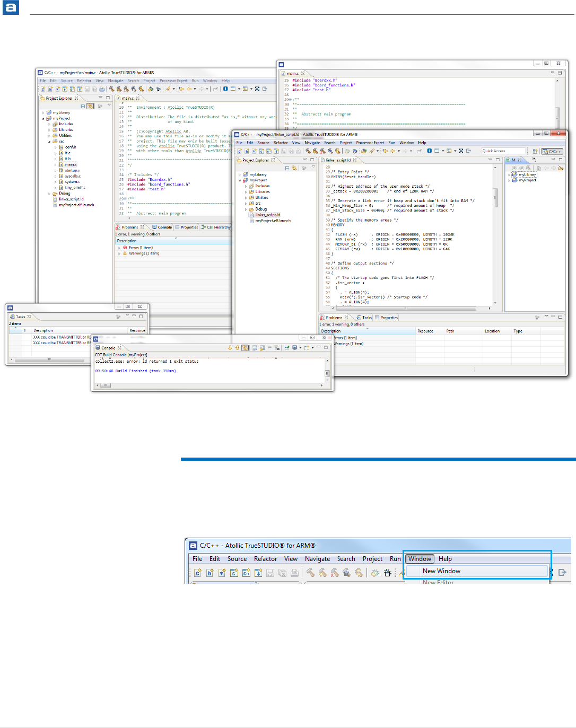Viewport: 576px width, 728px height.
Task: Click Save icon in enlarged bottom toolbar
Action: tap(270, 573)
